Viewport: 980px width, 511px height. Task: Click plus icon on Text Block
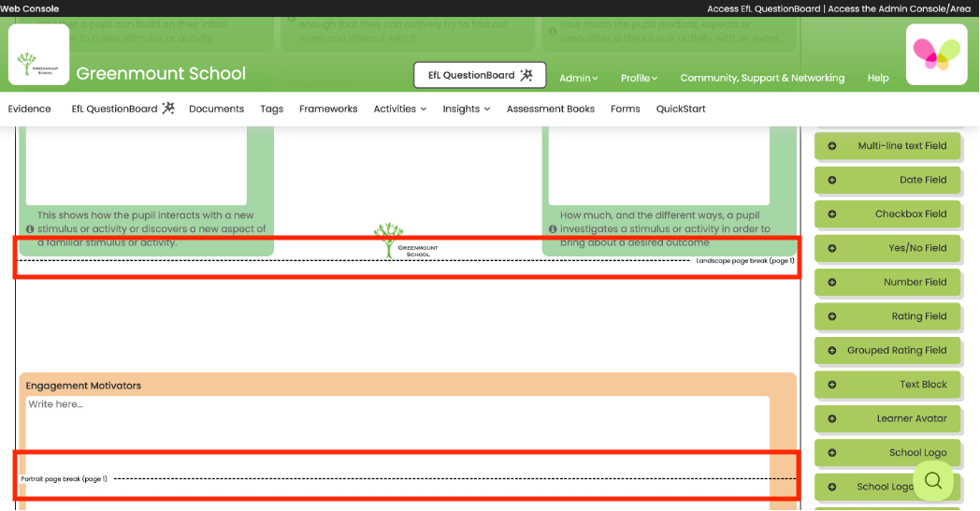pos(832,385)
